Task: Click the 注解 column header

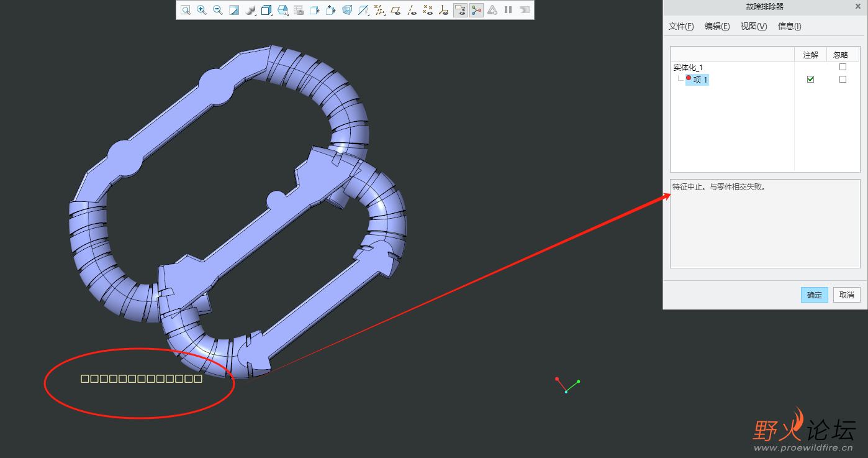Action: tap(810, 55)
